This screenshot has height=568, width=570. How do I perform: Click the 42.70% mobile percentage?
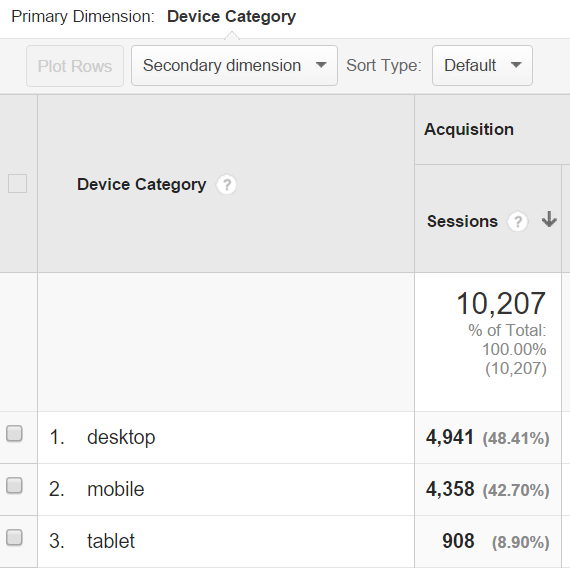click(516, 490)
